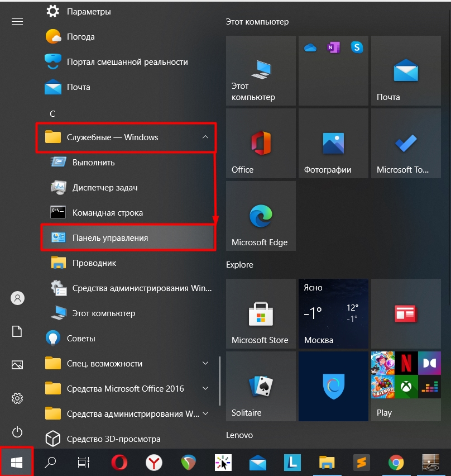Open the Microsoft Edge tile

(261, 216)
